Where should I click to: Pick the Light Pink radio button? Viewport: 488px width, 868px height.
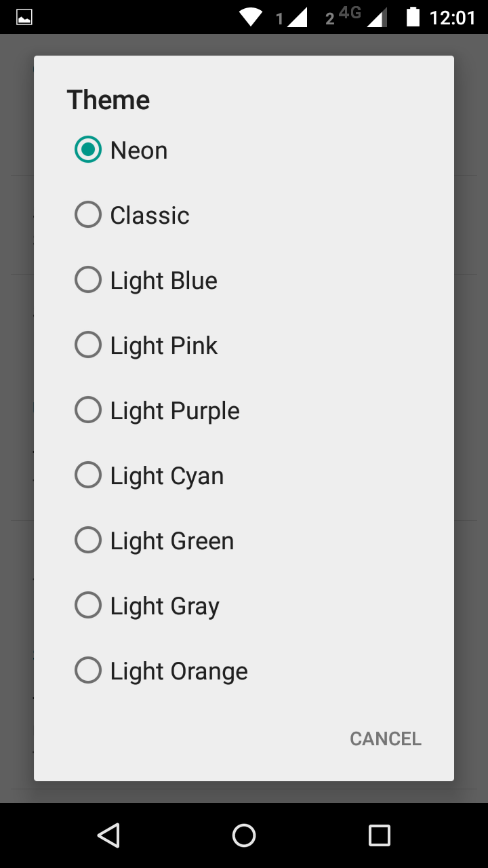(88, 345)
